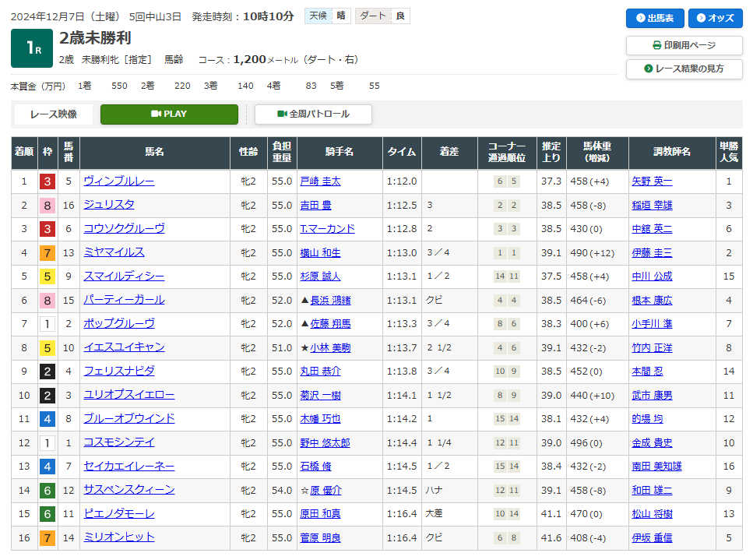Open horse スマイルディシー details
The image size is (753, 560).
tap(124, 276)
